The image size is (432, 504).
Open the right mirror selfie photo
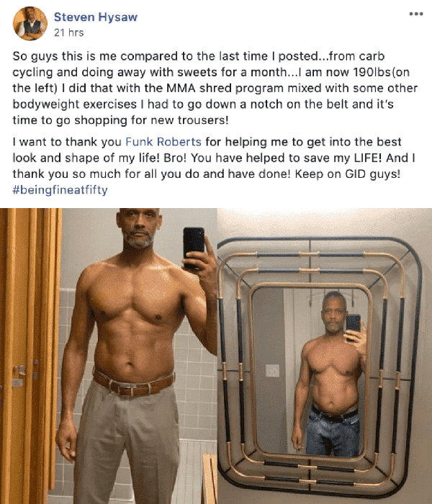pyautogui.click(x=325, y=356)
